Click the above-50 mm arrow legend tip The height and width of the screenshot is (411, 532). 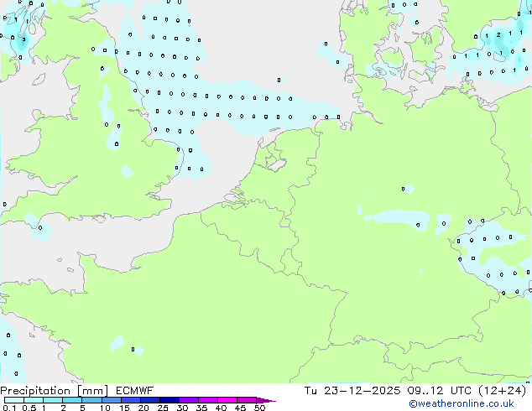(266, 400)
